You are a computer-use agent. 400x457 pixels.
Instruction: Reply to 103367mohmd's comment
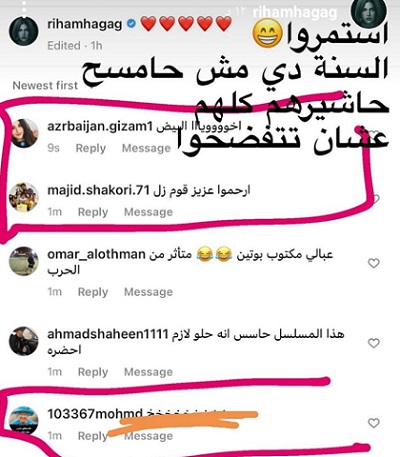click(93, 436)
